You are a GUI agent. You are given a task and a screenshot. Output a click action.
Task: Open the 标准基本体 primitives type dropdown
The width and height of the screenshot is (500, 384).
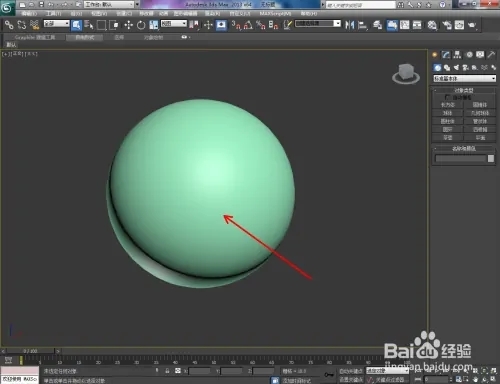pos(464,78)
